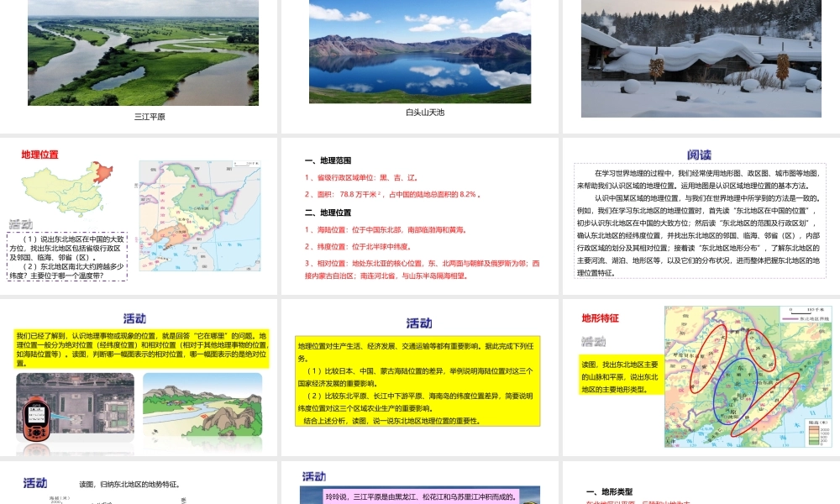Click the 活动 heading above the GPS image
Image resolution: width=840 pixels, height=504 pixels.
[x=134, y=318]
